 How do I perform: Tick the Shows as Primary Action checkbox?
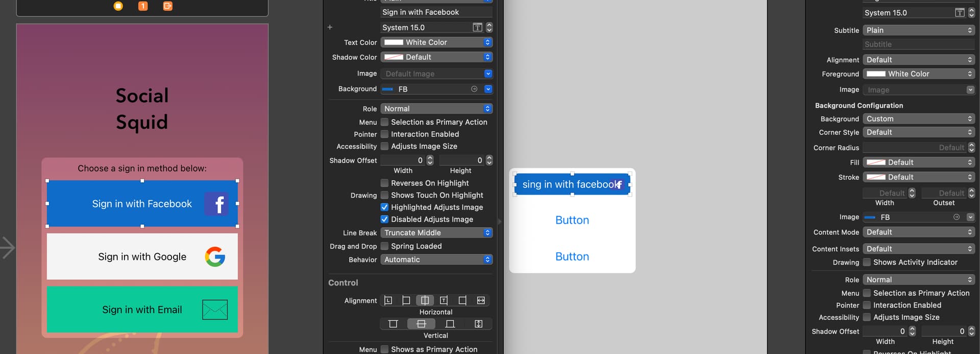385,349
